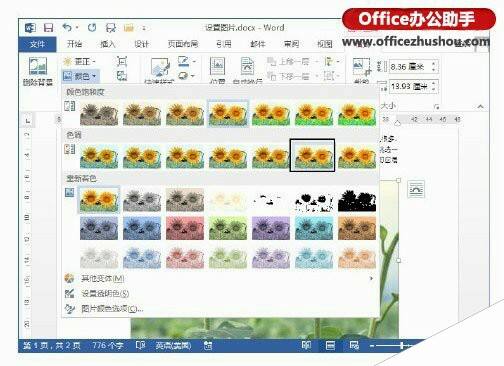
Task: Choose the grayscale recolor thumbnail
Action: click(142, 200)
